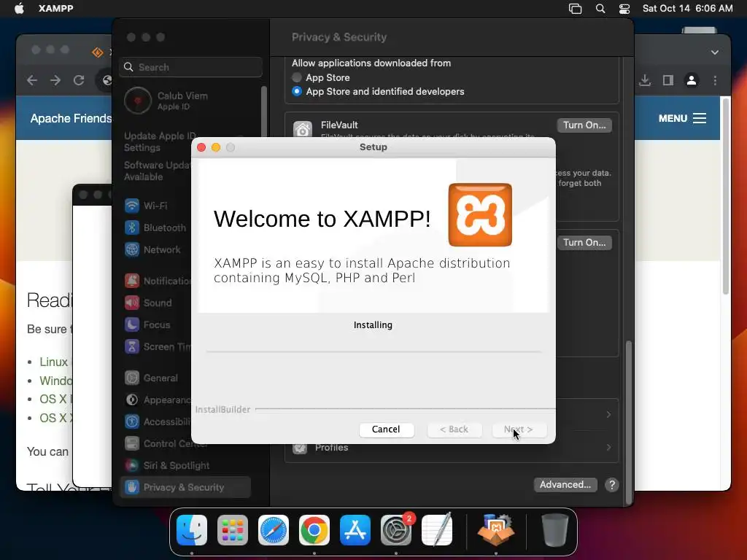Open the Sound icon in settings sidebar
The height and width of the screenshot is (560, 747).
click(x=132, y=303)
